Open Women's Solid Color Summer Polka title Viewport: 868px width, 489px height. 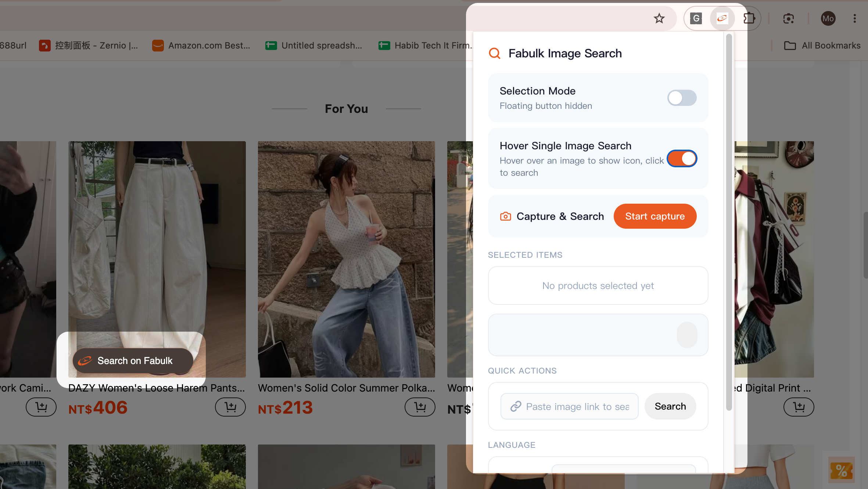coord(347,388)
